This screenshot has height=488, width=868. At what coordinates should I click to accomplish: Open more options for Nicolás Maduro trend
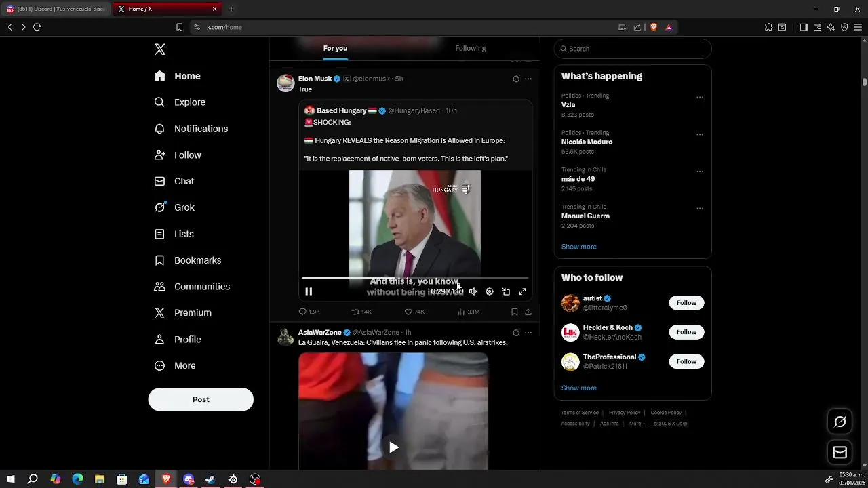(x=700, y=134)
